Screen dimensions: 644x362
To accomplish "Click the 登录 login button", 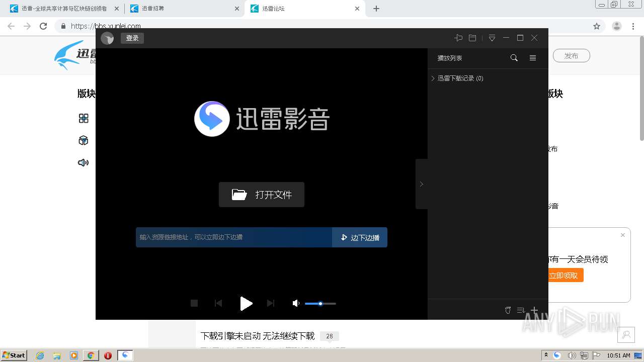I will pyautogui.click(x=132, y=38).
